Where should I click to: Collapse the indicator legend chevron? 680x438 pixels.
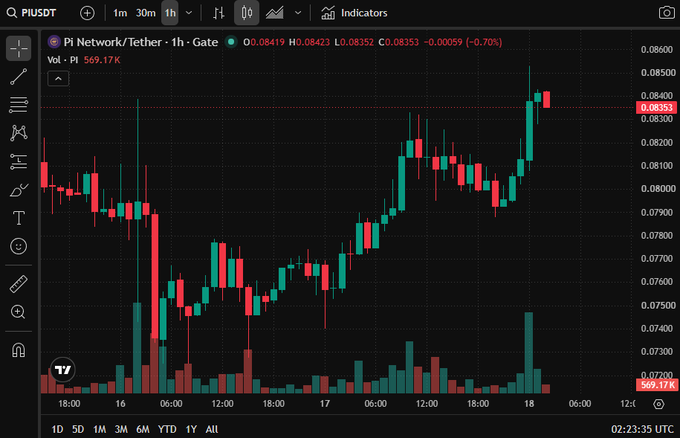pyautogui.click(x=58, y=79)
